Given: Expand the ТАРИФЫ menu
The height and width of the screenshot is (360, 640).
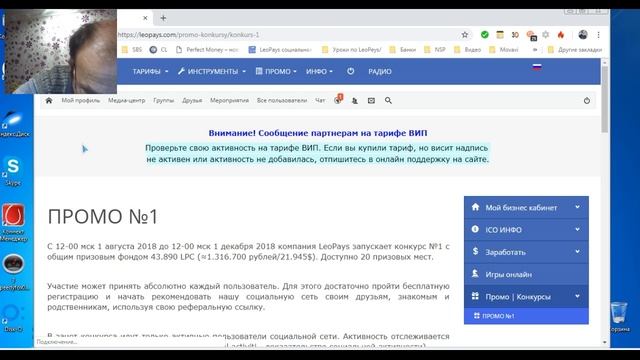Looking at the screenshot, I should click(x=150, y=71).
